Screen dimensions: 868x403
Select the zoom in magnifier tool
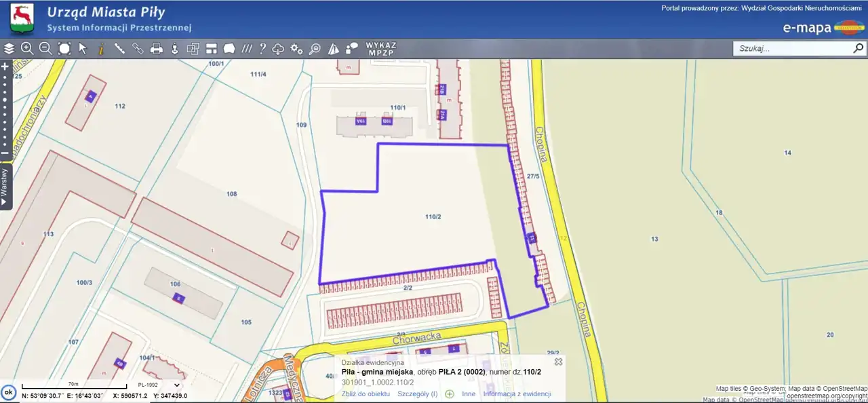pos(27,48)
